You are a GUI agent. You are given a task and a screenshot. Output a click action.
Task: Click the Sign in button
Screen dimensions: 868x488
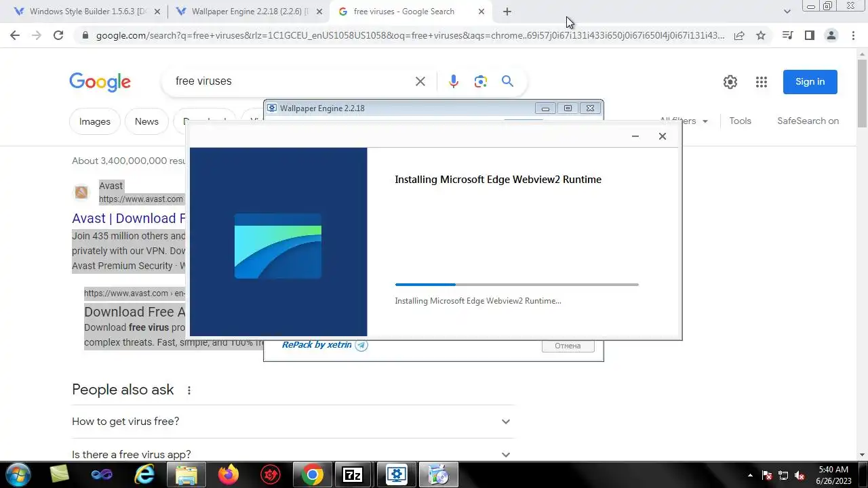tap(810, 82)
